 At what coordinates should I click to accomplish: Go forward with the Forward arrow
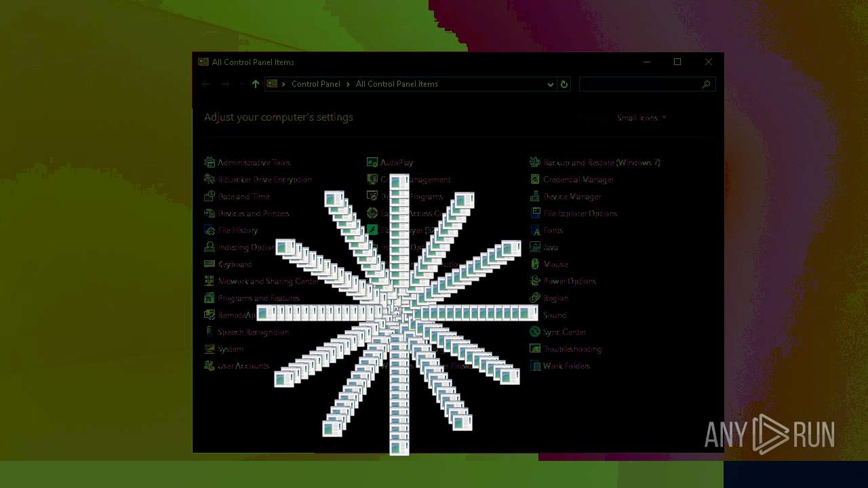pyautogui.click(x=225, y=84)
